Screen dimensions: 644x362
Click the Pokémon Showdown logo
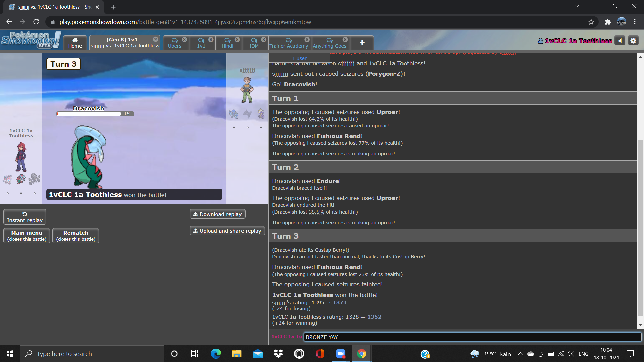pos(31,40)
